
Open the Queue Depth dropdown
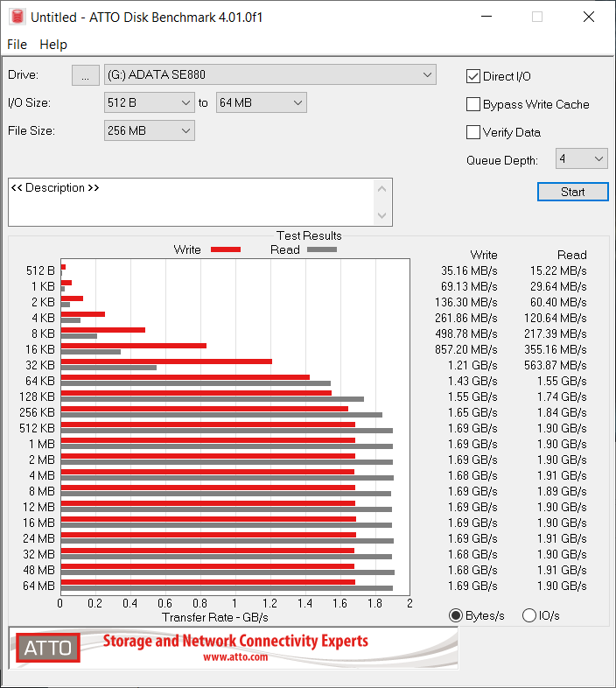click(x=581, y=158)
